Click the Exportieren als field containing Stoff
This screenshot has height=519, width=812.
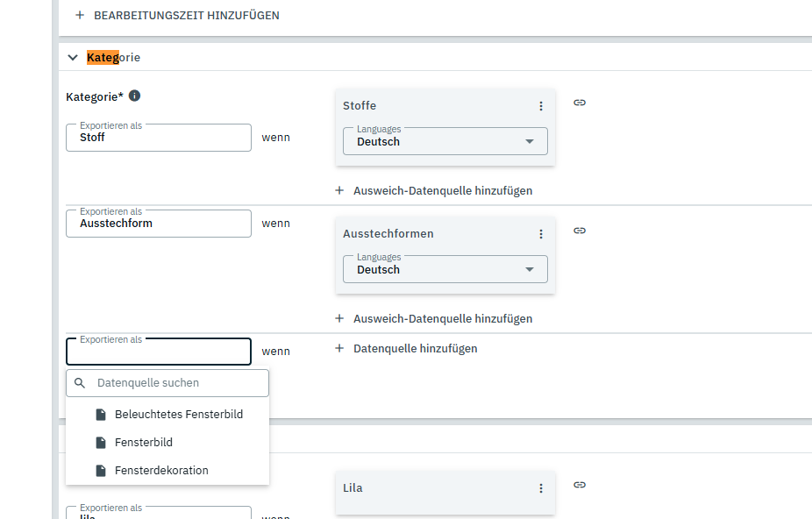158,138
